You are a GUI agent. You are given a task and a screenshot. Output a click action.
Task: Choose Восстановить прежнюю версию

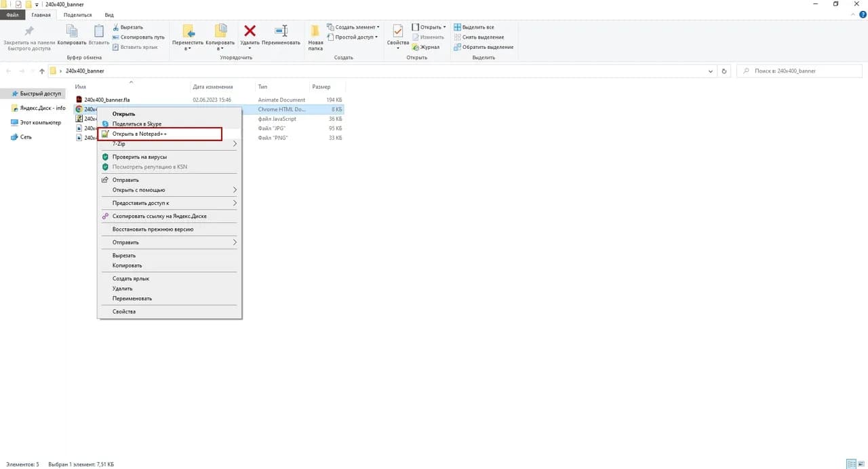(x=170, y=229)
